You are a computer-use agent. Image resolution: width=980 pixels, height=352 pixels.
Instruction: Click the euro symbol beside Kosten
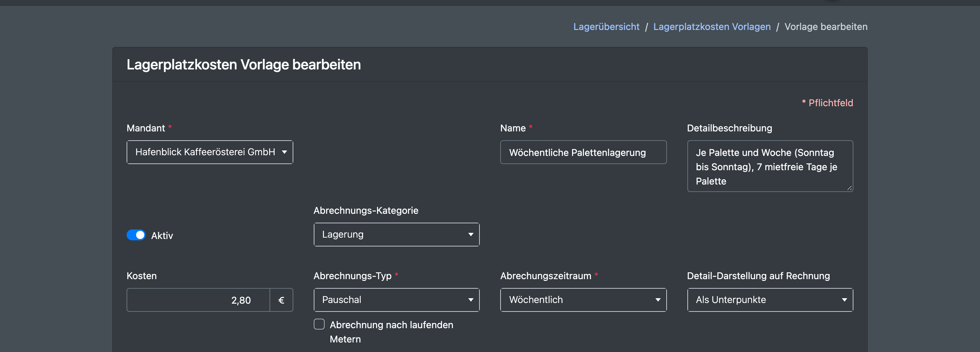[x=281, y=300]
